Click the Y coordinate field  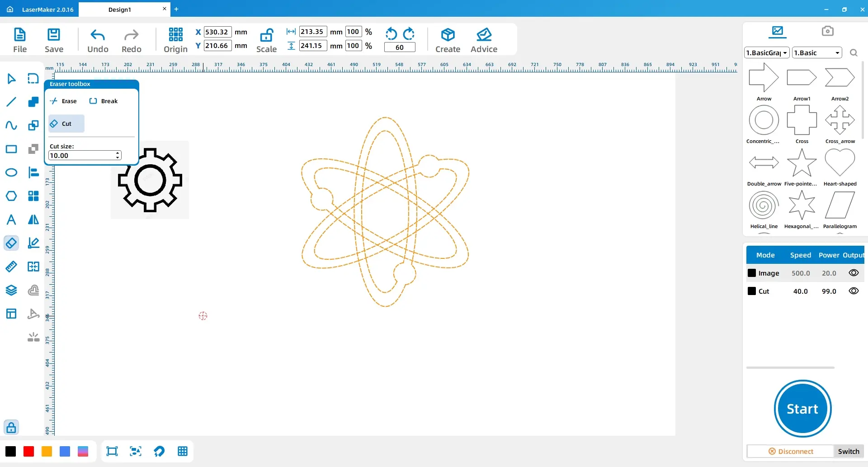point(217,45)
